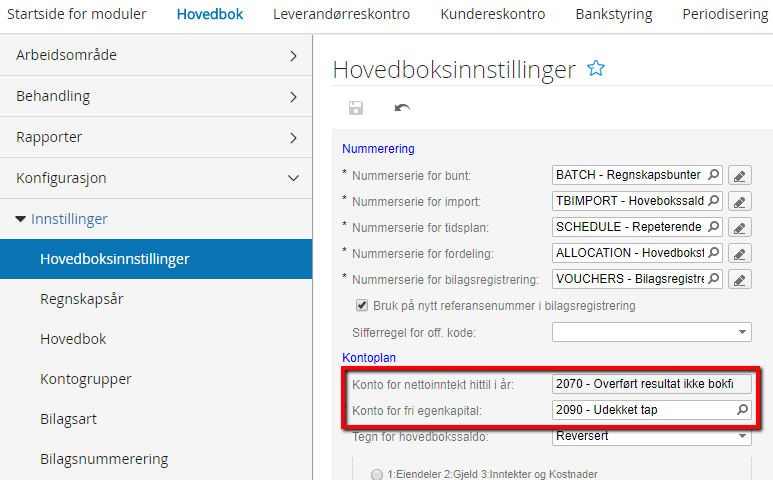
Task: Click the Nummerserie for bunt field
Action: [x=637, y=175]
